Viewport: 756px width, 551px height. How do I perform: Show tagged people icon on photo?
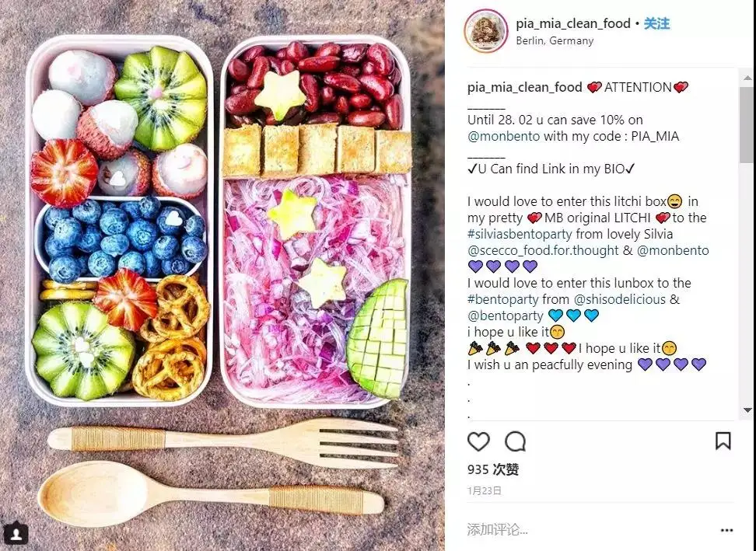(16, 534)
